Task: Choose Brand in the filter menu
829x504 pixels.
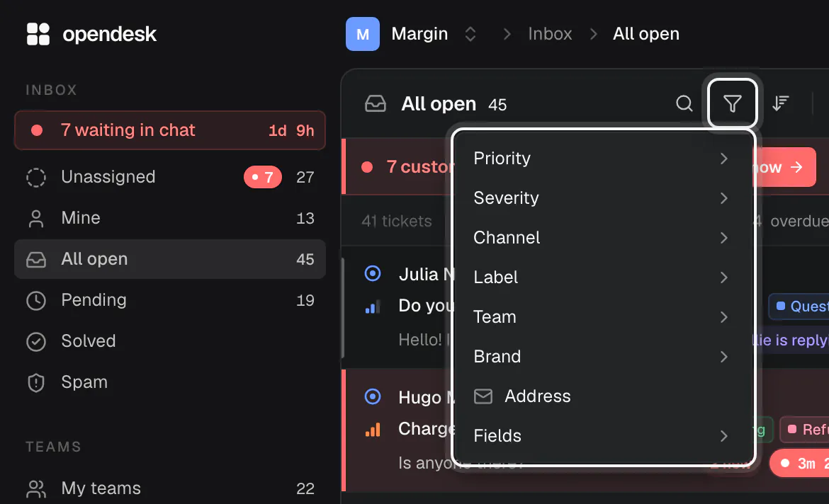Action: click(x=603, y=357)
